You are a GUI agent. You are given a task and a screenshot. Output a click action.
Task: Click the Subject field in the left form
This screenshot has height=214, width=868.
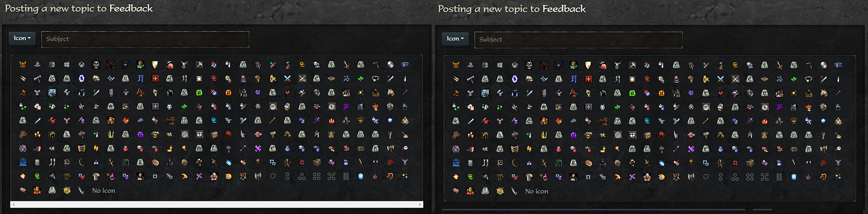click(x=145, y=39)
